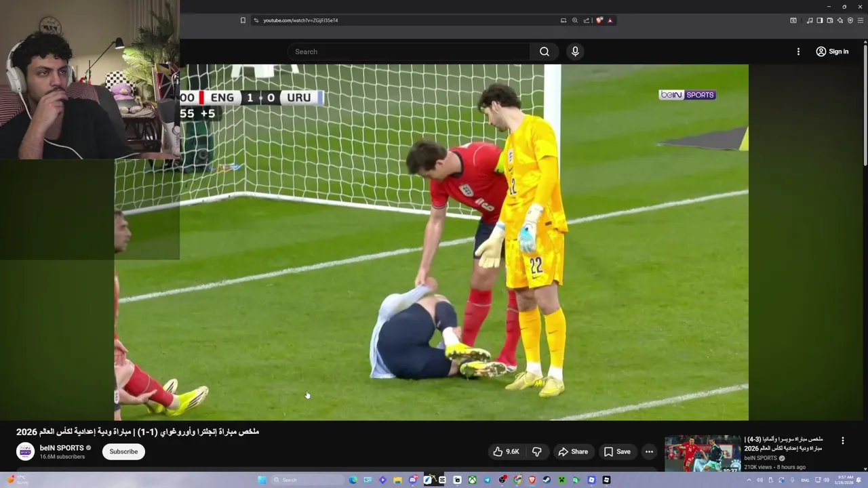Open Brave browser taskbar icon

pyautogui.click(x=532, y=480)
